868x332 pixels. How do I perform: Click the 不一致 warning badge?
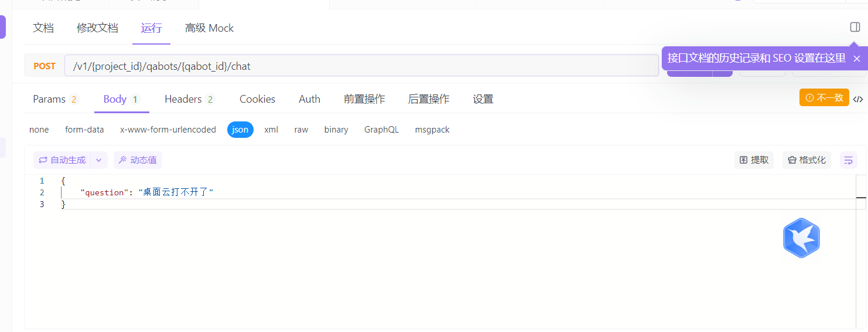824,97
